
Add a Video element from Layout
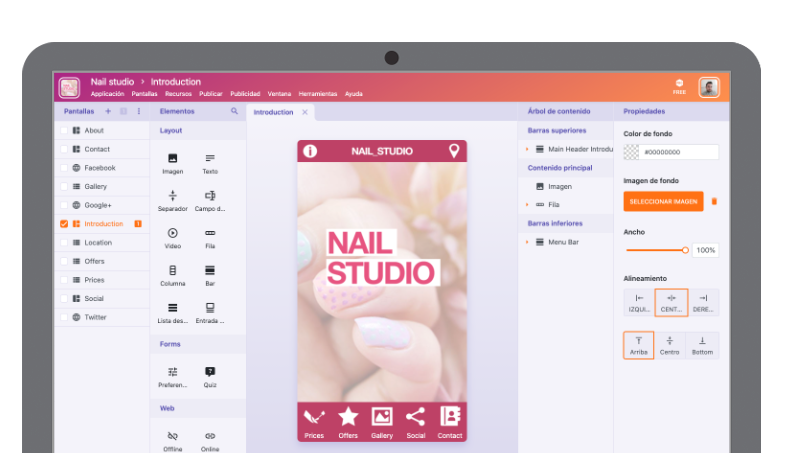[x=172, y=232]
